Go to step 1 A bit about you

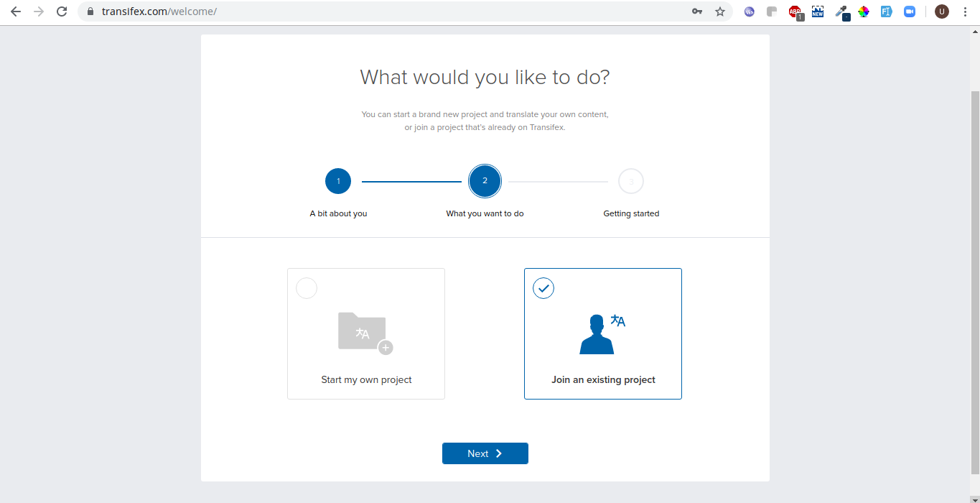pyautogui.click(x=338, y=182)
